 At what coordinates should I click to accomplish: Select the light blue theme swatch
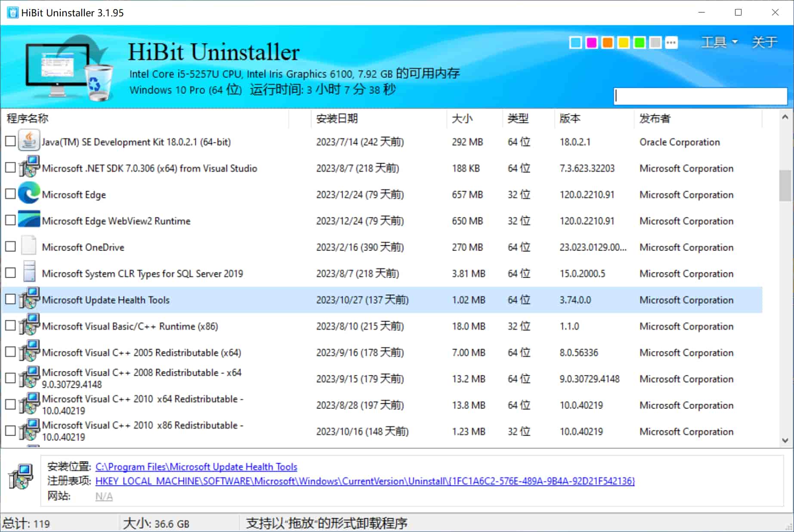pos(575,43)
